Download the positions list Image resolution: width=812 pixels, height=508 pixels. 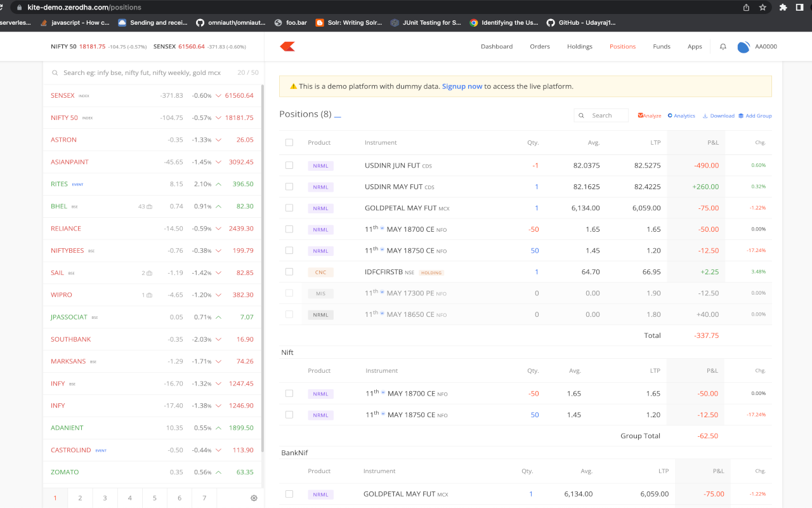719,116
